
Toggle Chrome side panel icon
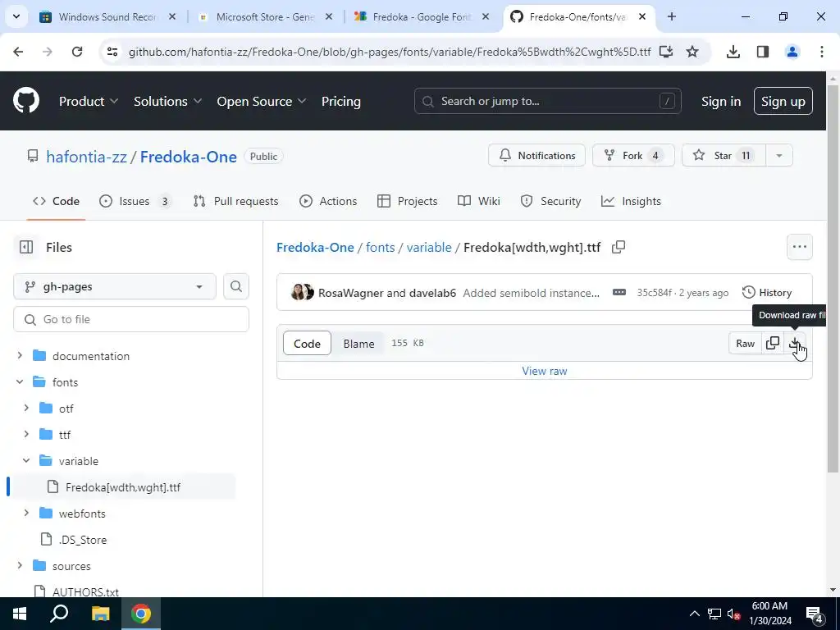[763, 52]
